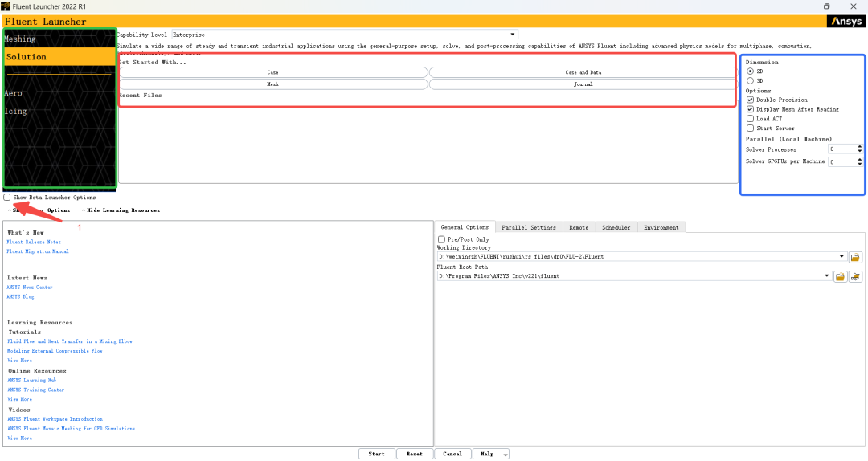Click the icon right of root path browse
Viewport: 868px width, 461px height.
pos(856,277)
